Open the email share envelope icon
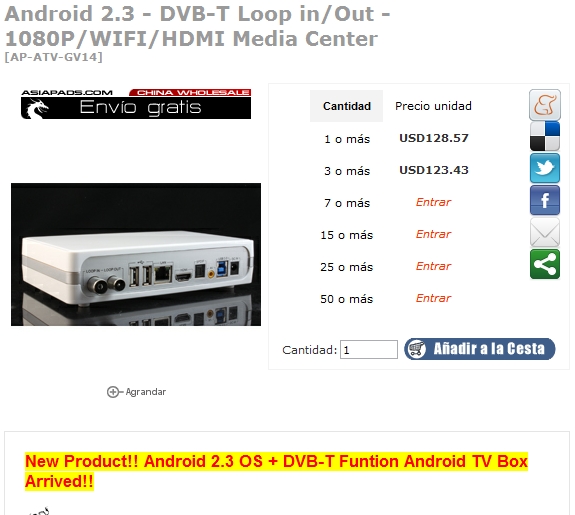 click(545, 232)
